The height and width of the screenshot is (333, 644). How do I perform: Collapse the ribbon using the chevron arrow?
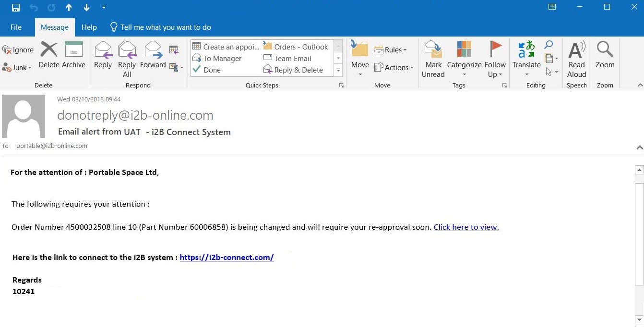point(640,85)
